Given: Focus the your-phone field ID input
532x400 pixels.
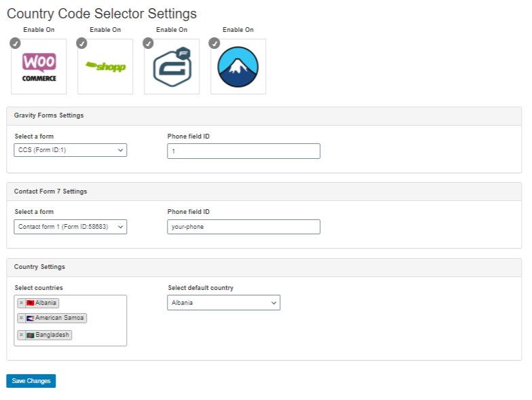Looking at the screenshot, I should [x=244, y=227].
